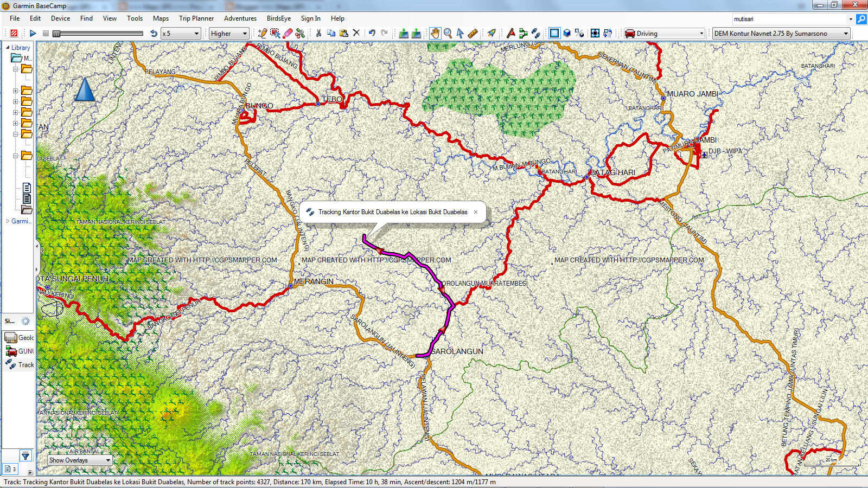The width and height of the screenshot is (868, 488).
Task: Click the restart playback arrow icon
Action: click(154, 34)
